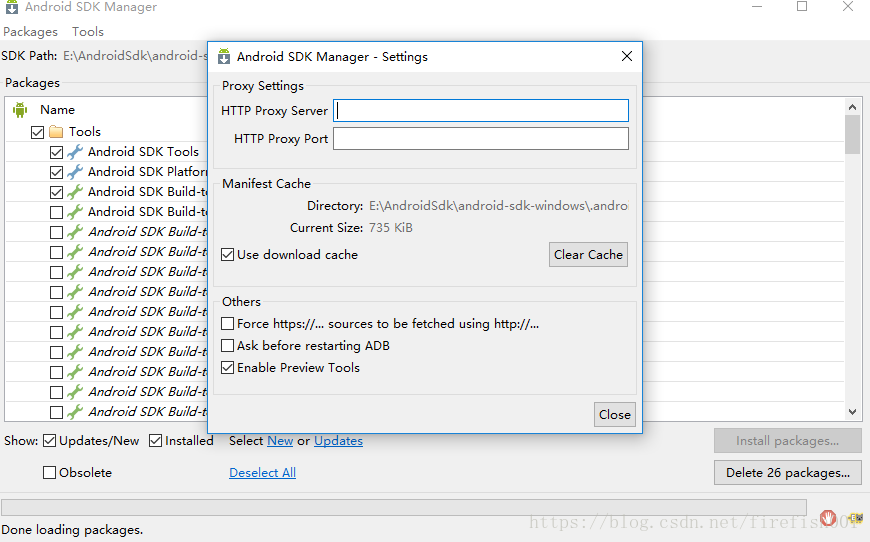The width and height of the screenshot is (870, 542).
Task: Click the Updates selection link
Action: pos(338,440)
